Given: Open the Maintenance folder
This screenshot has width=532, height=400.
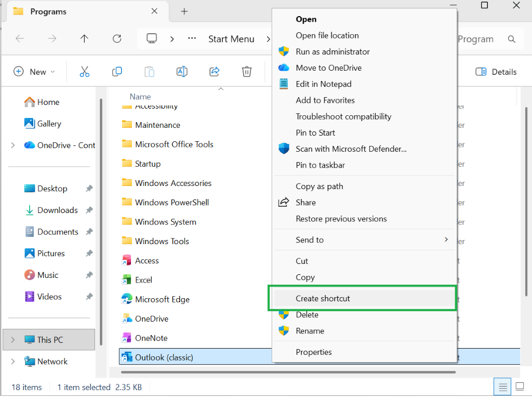Looking at the screenshot, I should tap(151, 125).
